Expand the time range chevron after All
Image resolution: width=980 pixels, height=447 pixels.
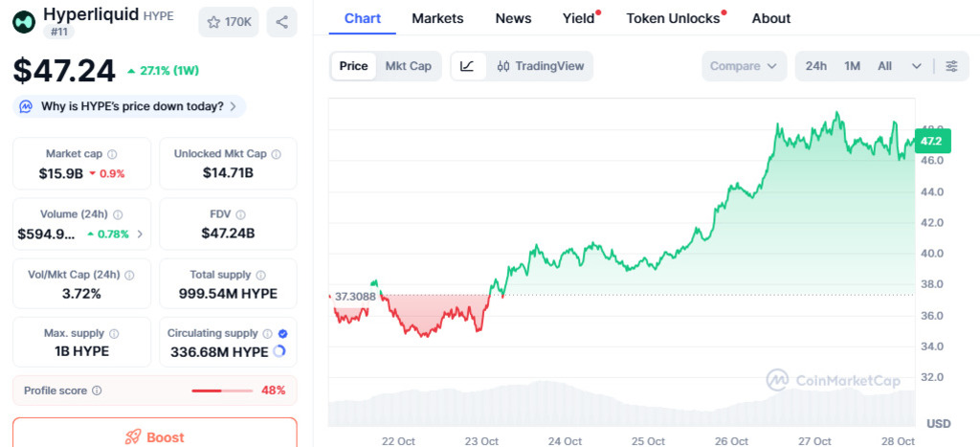coord(916,66)
